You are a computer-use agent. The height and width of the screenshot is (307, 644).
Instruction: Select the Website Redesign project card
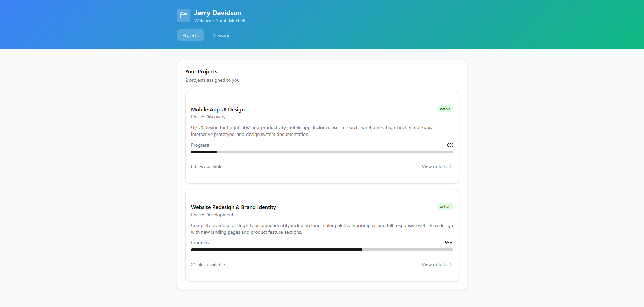(x=322, y=235)
